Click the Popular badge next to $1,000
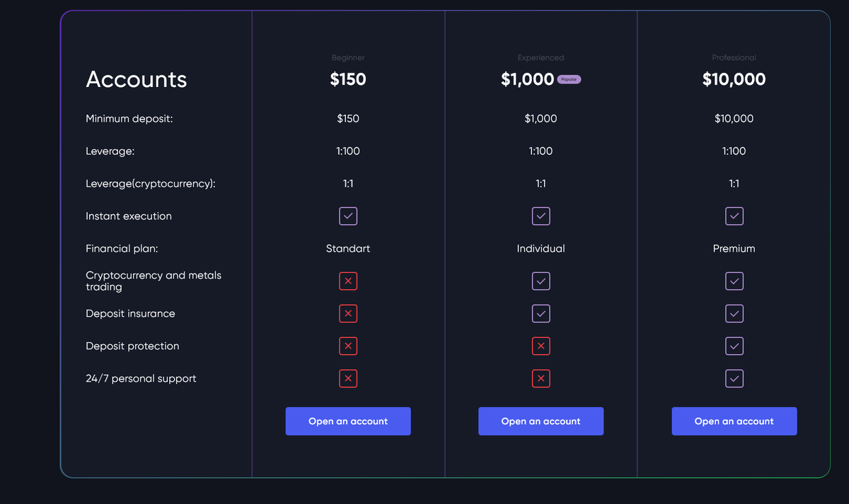 pyautogui.click(x=569, y=79)
